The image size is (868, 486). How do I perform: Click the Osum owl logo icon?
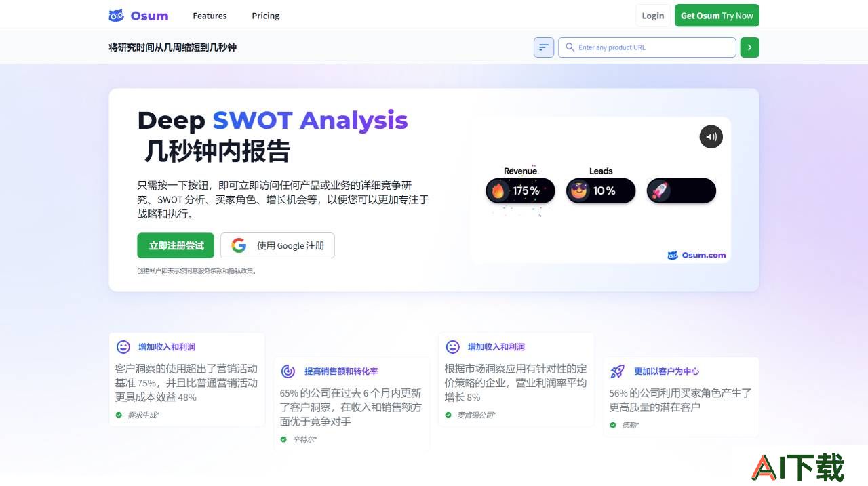coord(116,16)
